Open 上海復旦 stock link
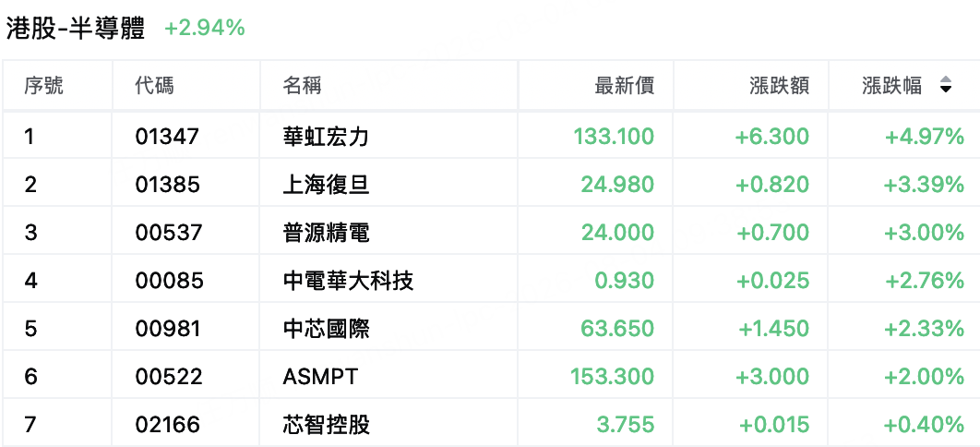Viewport: 980px width, 447px height. click(x=326, y=185)
